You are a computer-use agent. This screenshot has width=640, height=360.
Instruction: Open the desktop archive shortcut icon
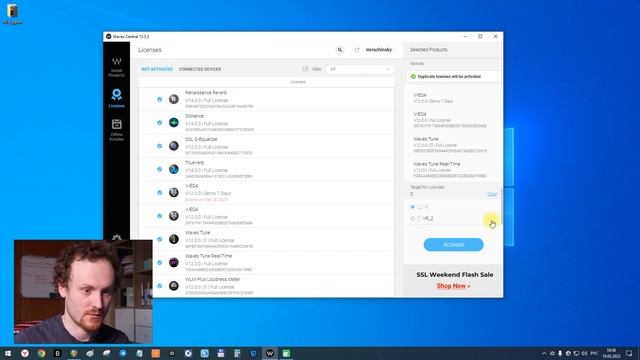point(13,14)
